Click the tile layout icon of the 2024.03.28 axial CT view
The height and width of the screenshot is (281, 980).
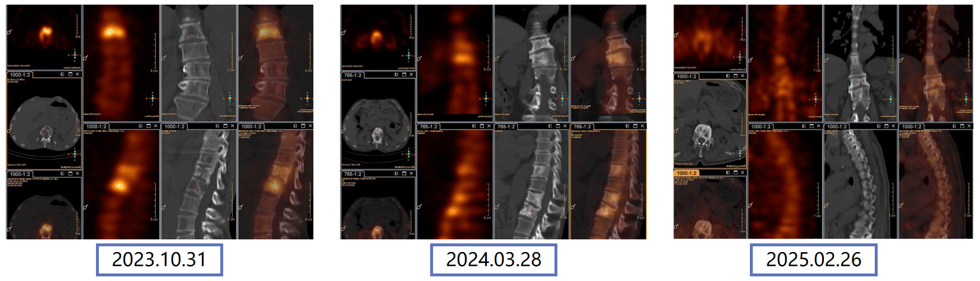[396, 75]
